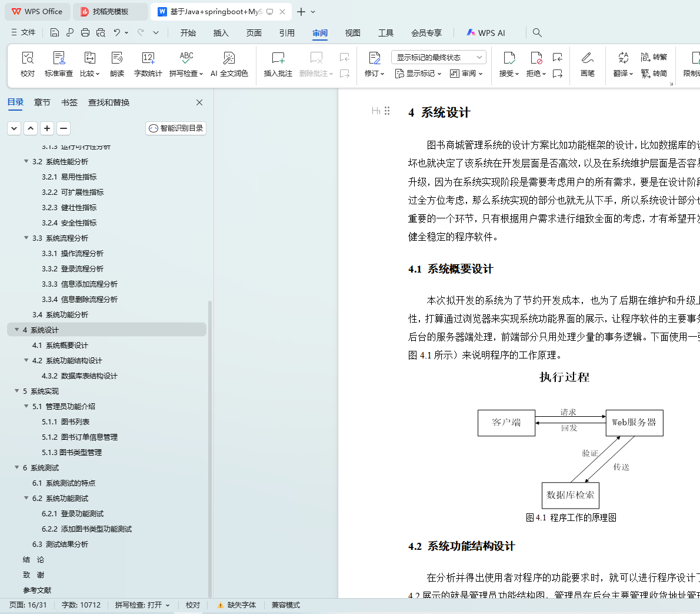Click the plus button in outline pane
This screenshot has height=614, width=700.
(47, 128)
